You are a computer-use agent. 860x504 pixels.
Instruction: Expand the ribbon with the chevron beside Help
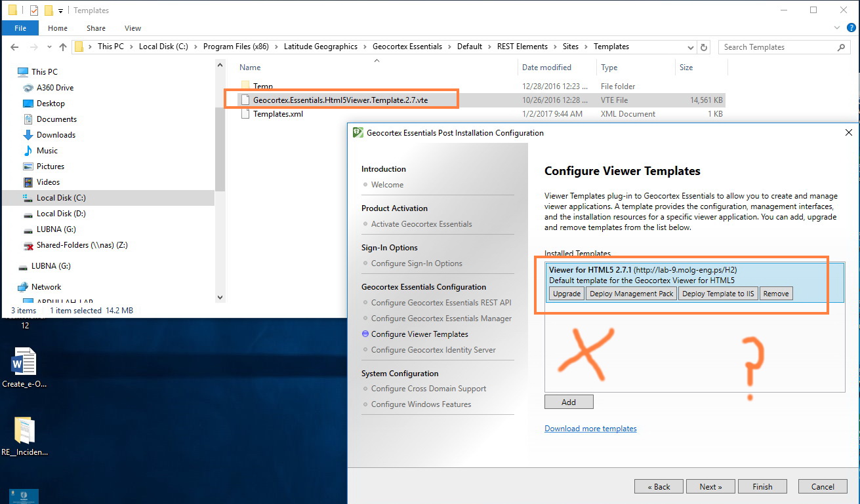838,28
